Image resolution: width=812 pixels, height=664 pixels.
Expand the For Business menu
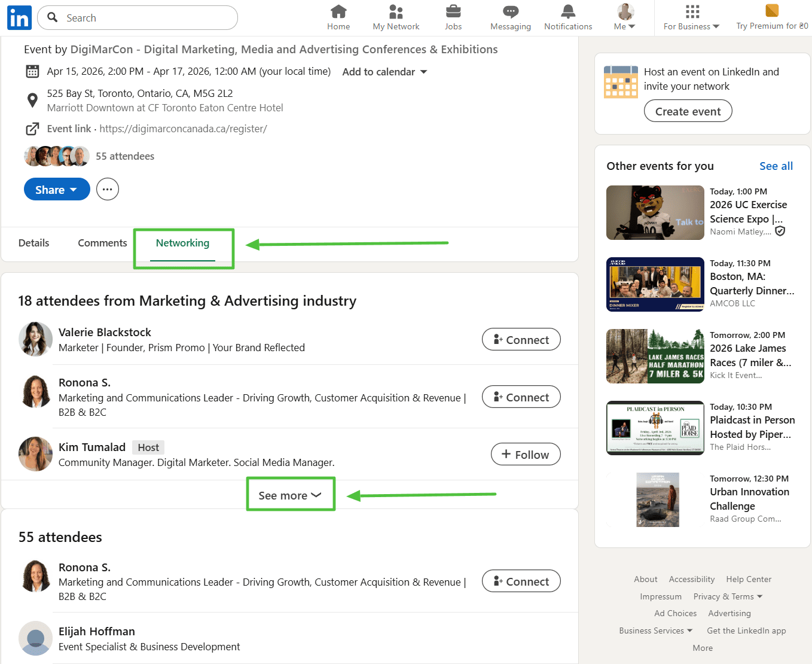(x=691, y=18)
